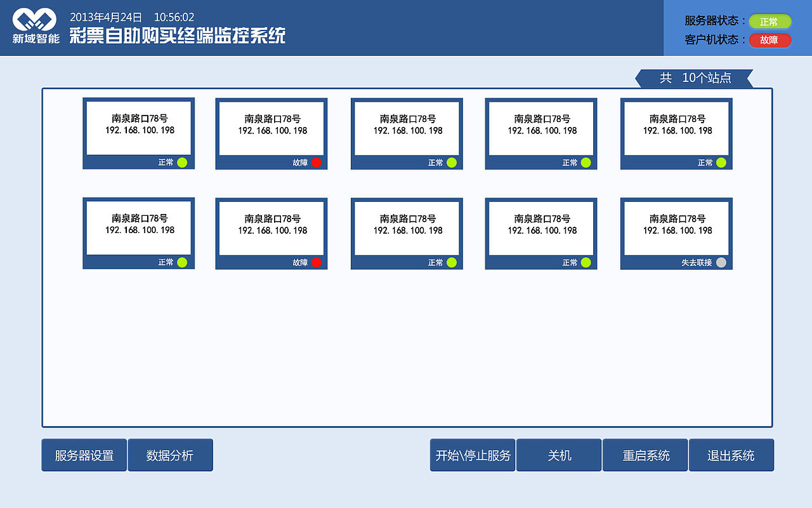Select the bottom-row station card marked 故障
812x508 pixels.
[x=272, y=233]
